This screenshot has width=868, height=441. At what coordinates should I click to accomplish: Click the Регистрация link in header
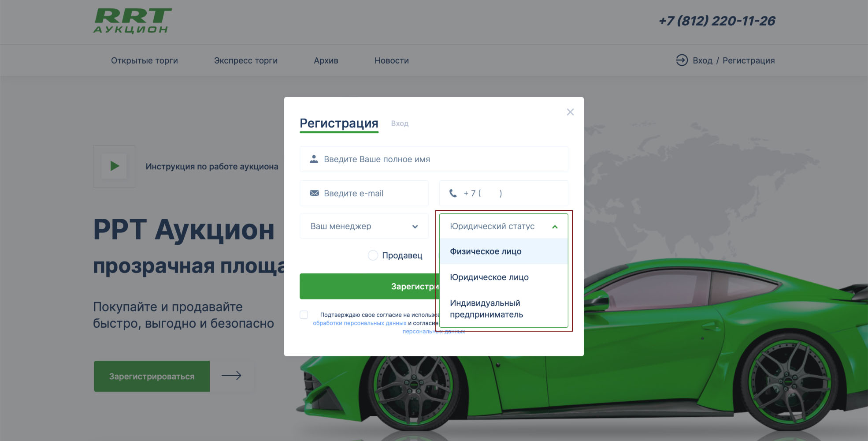(x=749, y=60)
